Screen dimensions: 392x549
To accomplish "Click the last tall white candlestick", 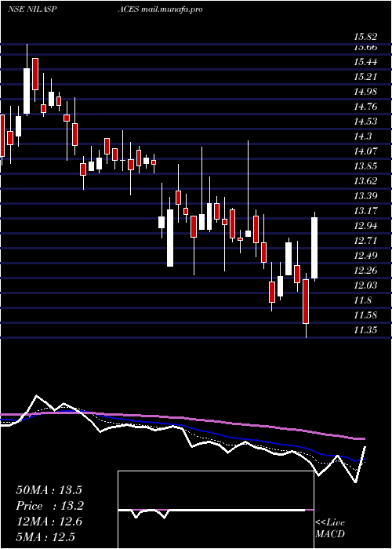I will [x=314, y=248].
